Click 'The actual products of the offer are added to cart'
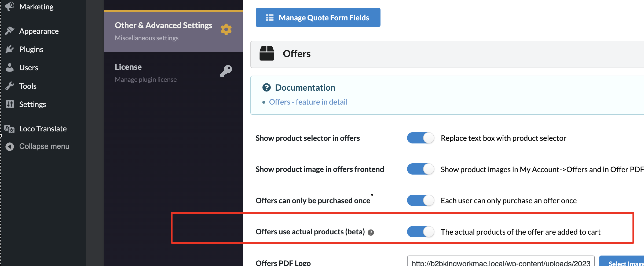Screen dimensions: 644x266 pos(521,232)
